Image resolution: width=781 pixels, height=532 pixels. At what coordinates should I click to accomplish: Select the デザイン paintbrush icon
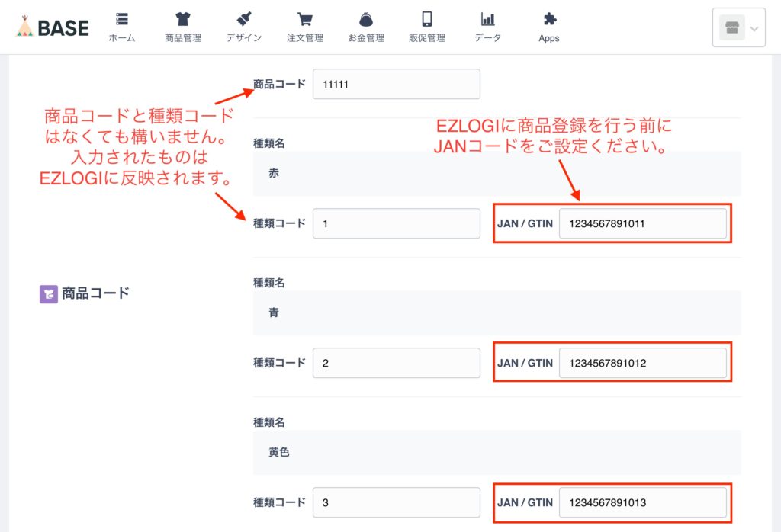pos(244,20)
